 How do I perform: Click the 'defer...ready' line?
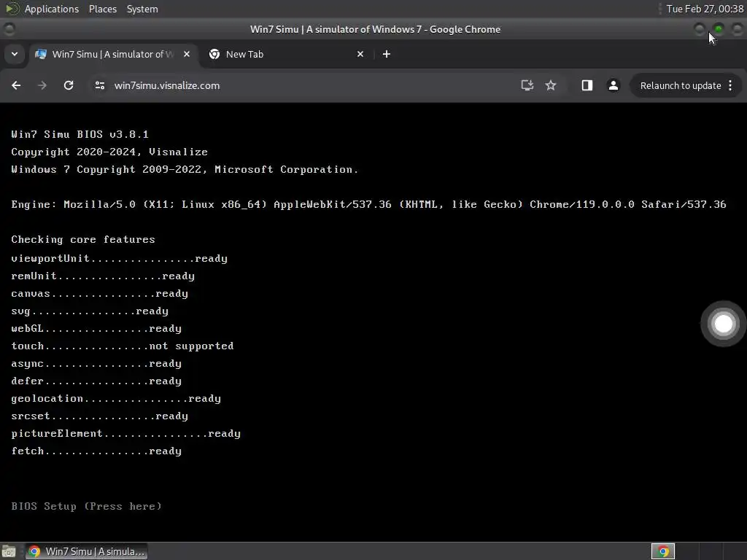(96, 381)
